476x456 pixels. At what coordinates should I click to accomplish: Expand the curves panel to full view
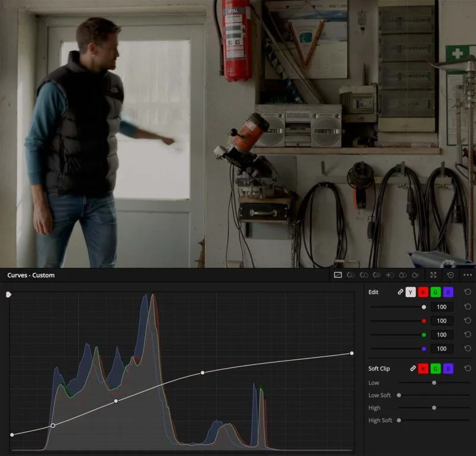434,275
